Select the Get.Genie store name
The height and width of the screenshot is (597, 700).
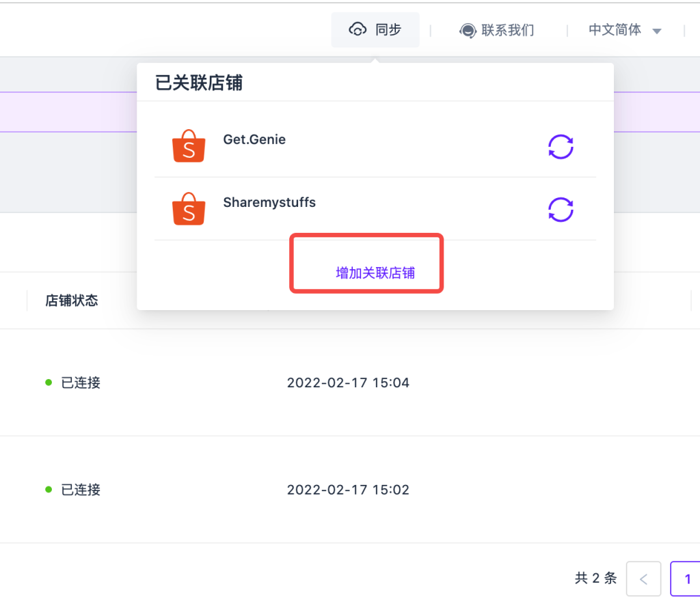click(x=254, y=139)
